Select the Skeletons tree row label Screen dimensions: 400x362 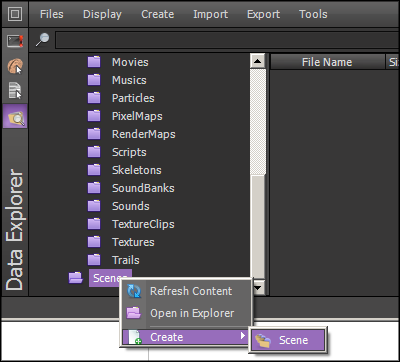(x=137, y=170)
